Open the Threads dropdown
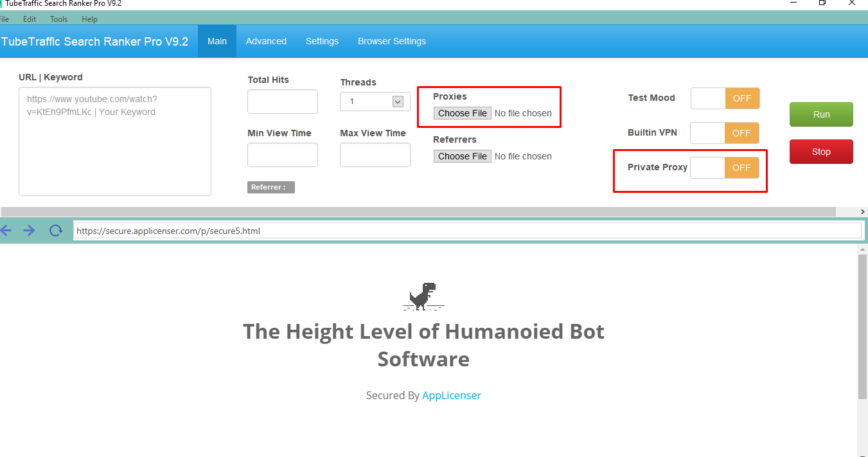Image resolution: width=868 pixels, height=457 pixels. pos(375,102)
